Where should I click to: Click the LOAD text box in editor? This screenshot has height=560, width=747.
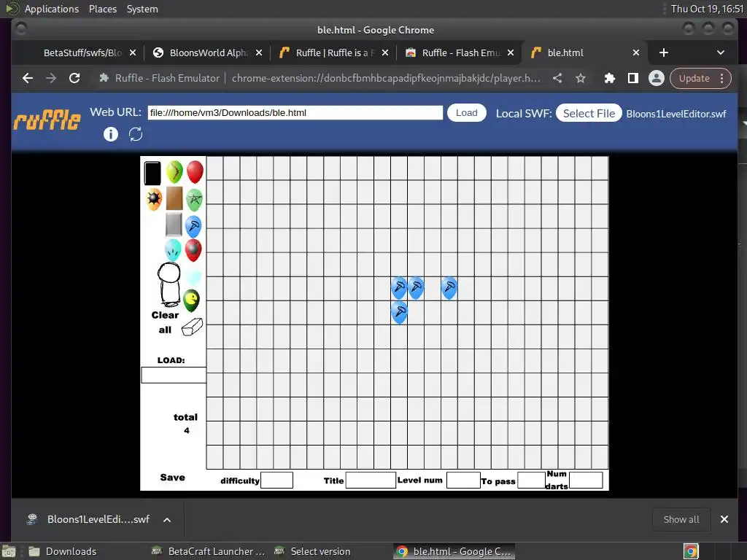pyautogui.click(x=174, y=375)
